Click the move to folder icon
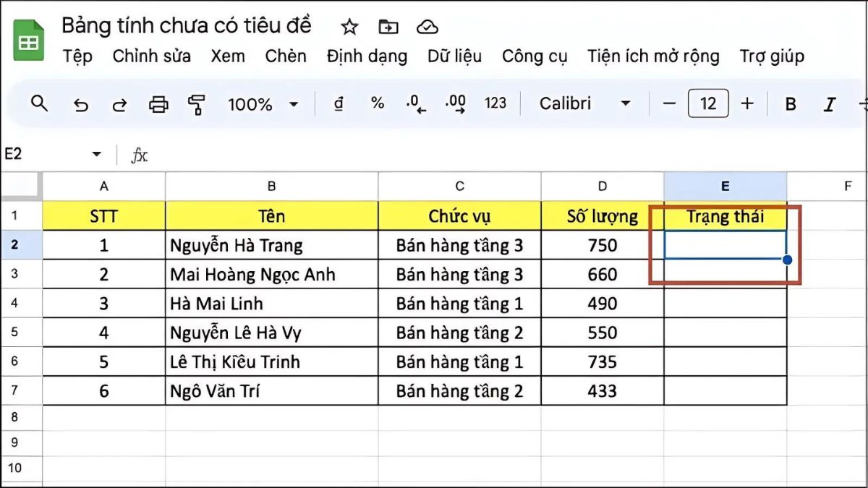The width and height of the screenshot is (868, 488). coord(388,27)
